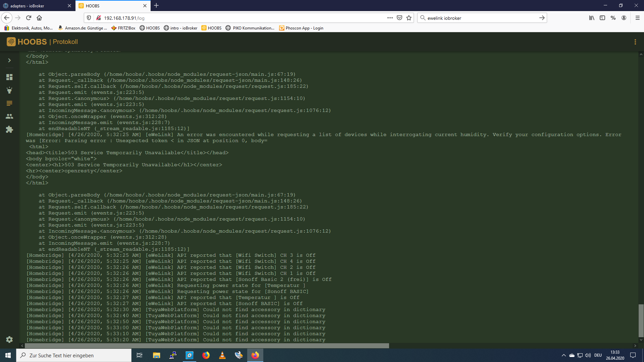Viewport: 644px width, 362px height.
Task: Click the address bar URL field
Action: click(235, 18)
